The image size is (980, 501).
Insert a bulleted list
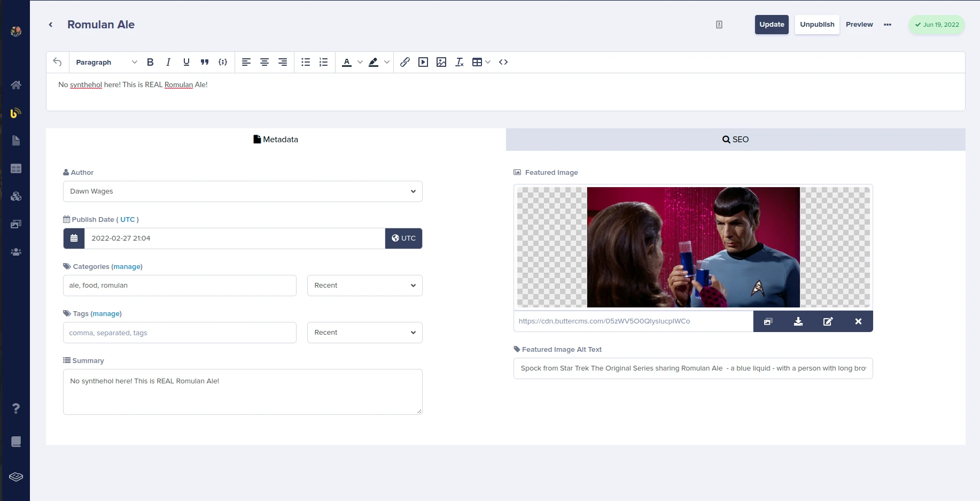306,62
